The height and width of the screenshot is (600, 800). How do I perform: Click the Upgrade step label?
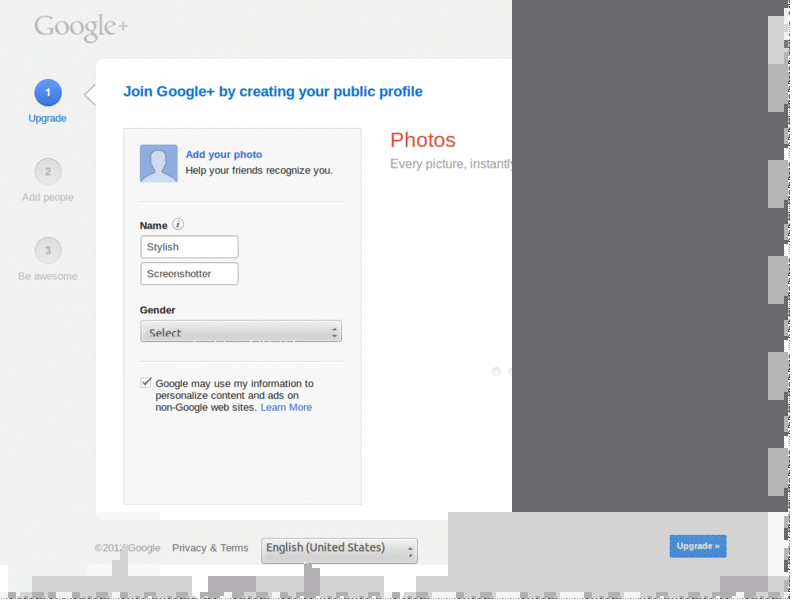click(47, 118)
